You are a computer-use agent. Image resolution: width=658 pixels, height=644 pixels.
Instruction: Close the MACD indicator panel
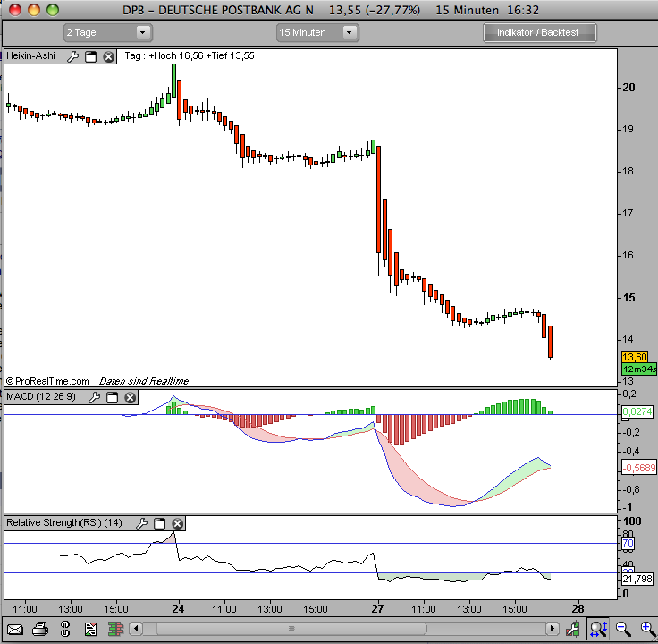pos(131,397)
